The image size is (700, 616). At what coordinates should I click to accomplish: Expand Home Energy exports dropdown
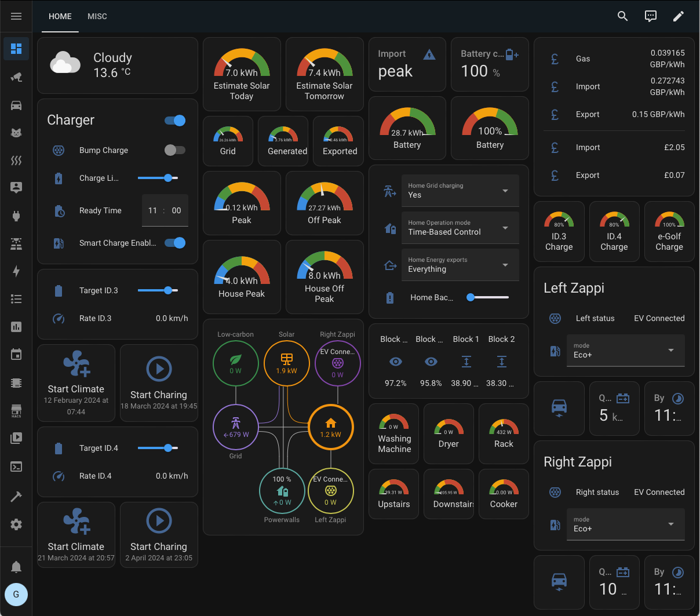pos(460,265)
